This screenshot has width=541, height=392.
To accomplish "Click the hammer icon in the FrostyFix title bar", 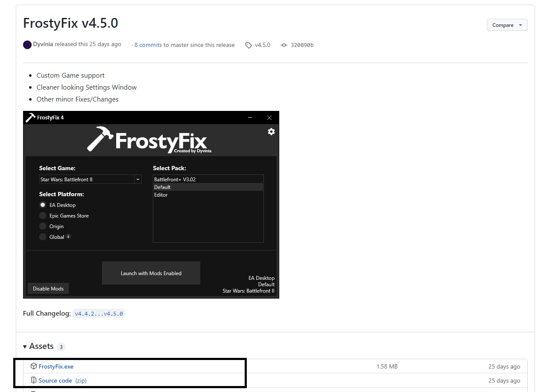I will tap(30, 117).
